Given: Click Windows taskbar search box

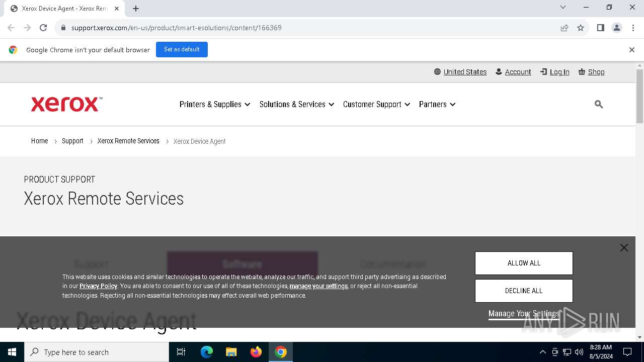Looking at the screenshot, I should (x=97, y=352).
